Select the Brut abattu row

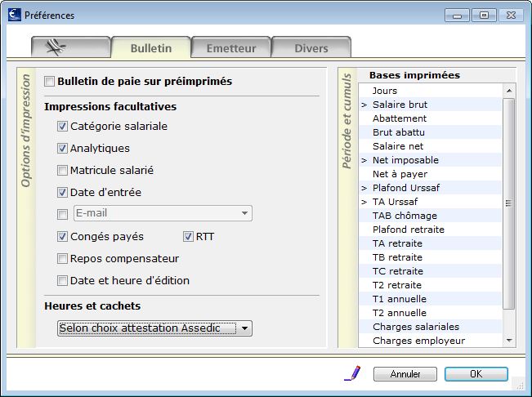click(430, 132)
